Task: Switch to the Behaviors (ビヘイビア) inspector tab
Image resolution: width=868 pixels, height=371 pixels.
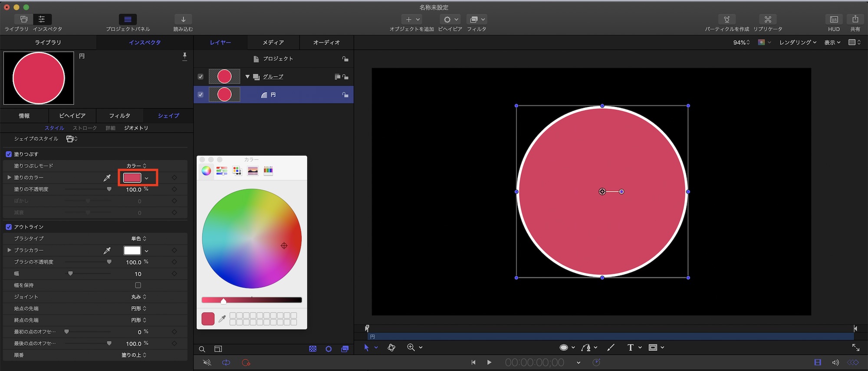Action: click(x=72, y=116)
